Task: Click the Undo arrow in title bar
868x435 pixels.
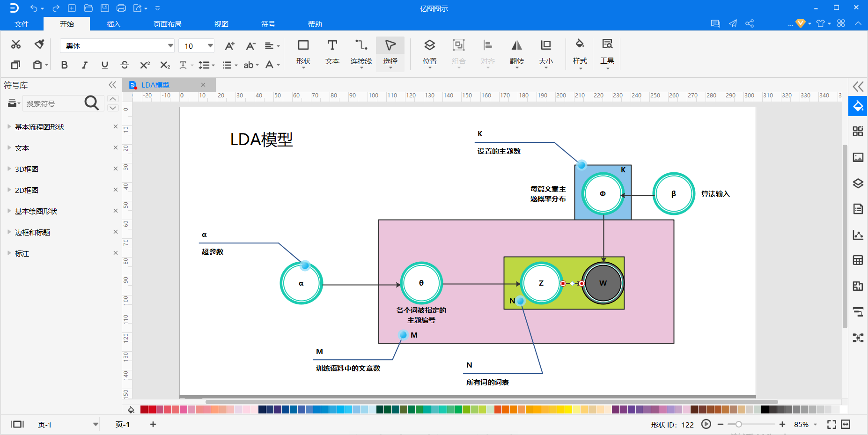Action: click(x=34, y=8)
